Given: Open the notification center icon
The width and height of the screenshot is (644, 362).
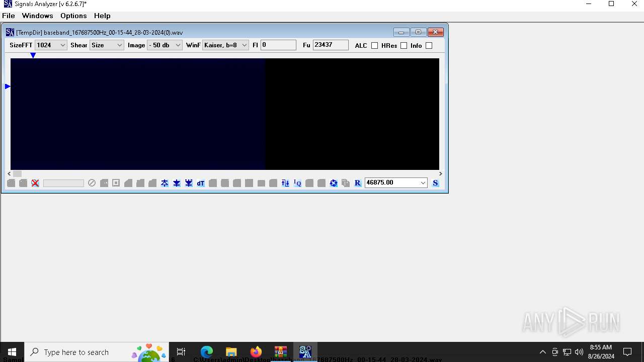Looking at the screenshot, I should coord(627,352).
